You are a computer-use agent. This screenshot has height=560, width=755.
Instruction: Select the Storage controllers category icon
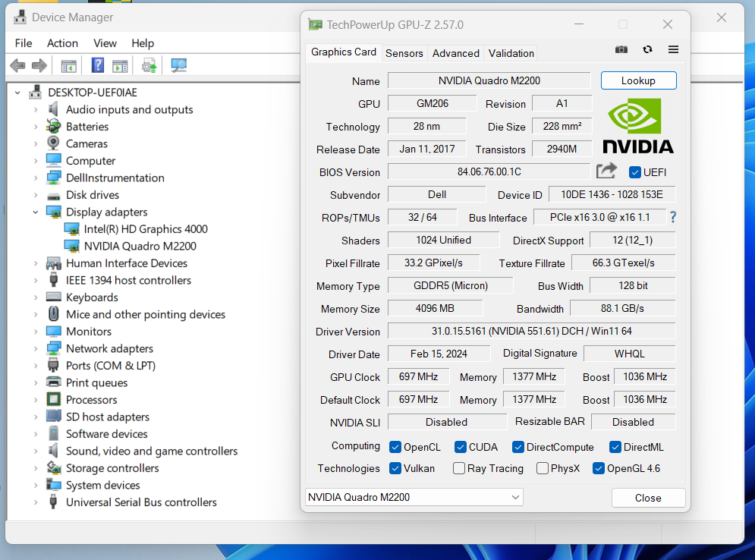tap(53, 467)
